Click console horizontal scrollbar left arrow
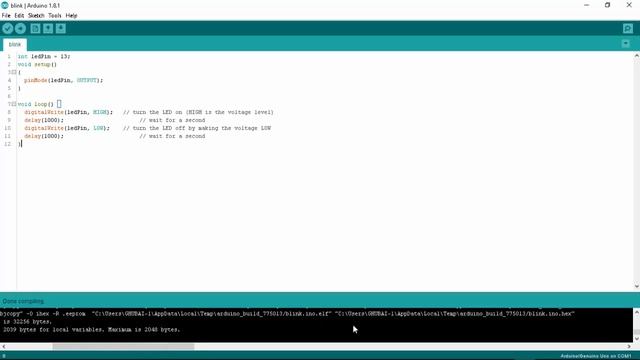The height and width of the screenshot is (360, 640). [x=4, y=347]
